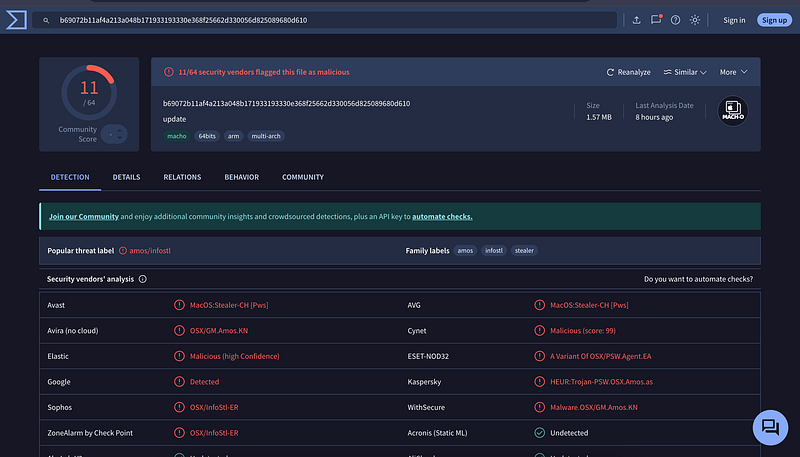This screenshot has width=800, height=457.
Task: Click the hash search input field
Action: pyautogui.click(x=330, y=20)
